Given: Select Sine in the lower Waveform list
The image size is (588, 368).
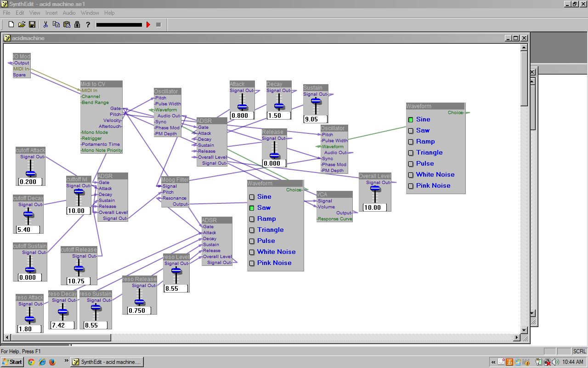Looking at the screenshot, I should (x=260, y=197).
